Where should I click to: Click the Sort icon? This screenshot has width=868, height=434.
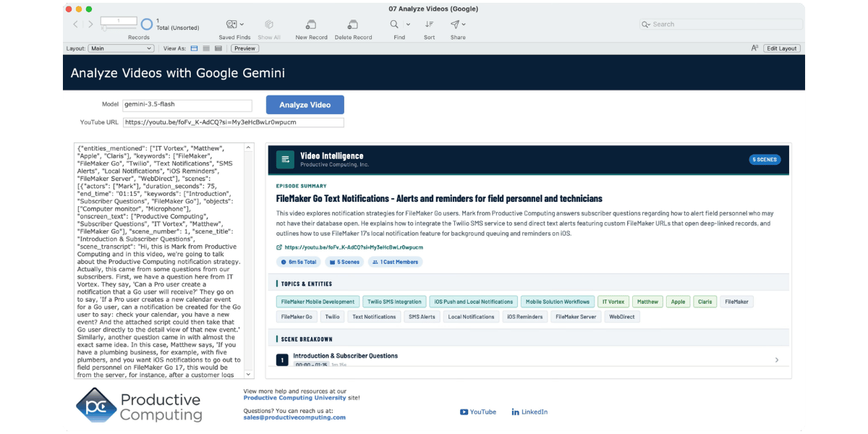click(x=430, y=24)
